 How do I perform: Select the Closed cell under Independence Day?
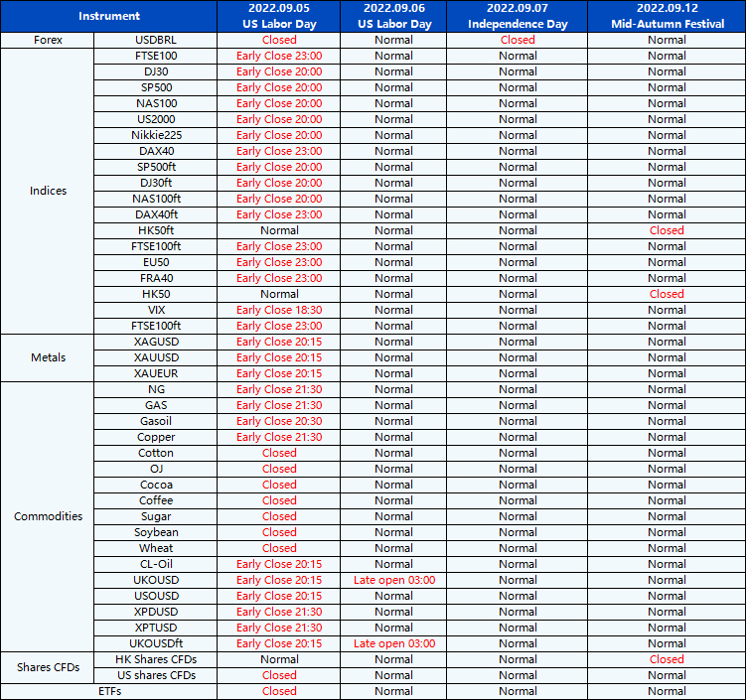[x=518, y=40]
